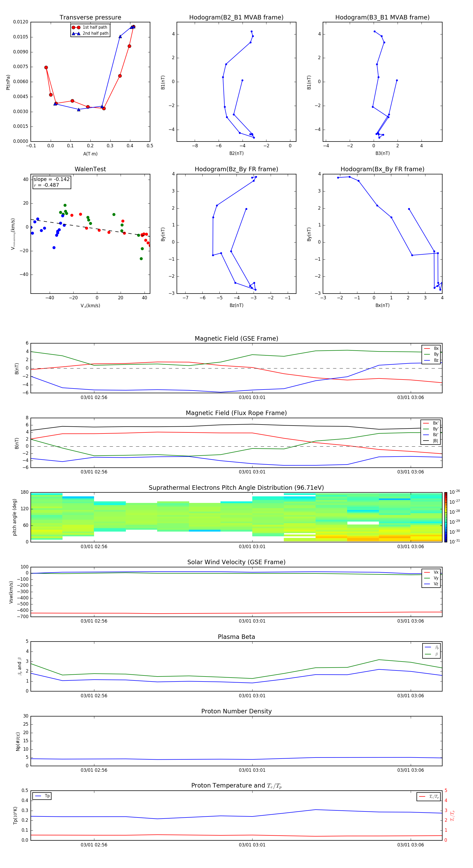473x868 pixels.
Task: Click the "A(T·m)" x-axis label
Action: coord(90,154)
